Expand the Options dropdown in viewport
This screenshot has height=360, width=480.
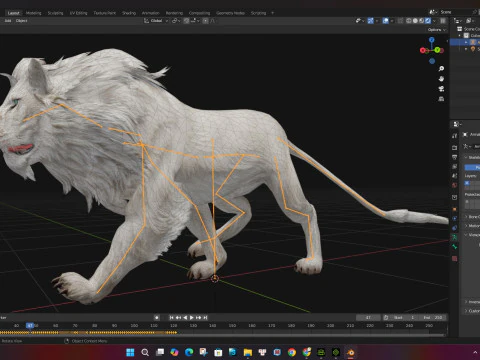pyautogui.click(x=437, y=30)
